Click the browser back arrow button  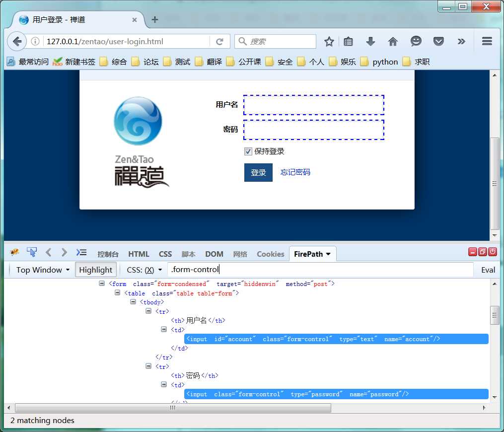click(x=17, y=42)
